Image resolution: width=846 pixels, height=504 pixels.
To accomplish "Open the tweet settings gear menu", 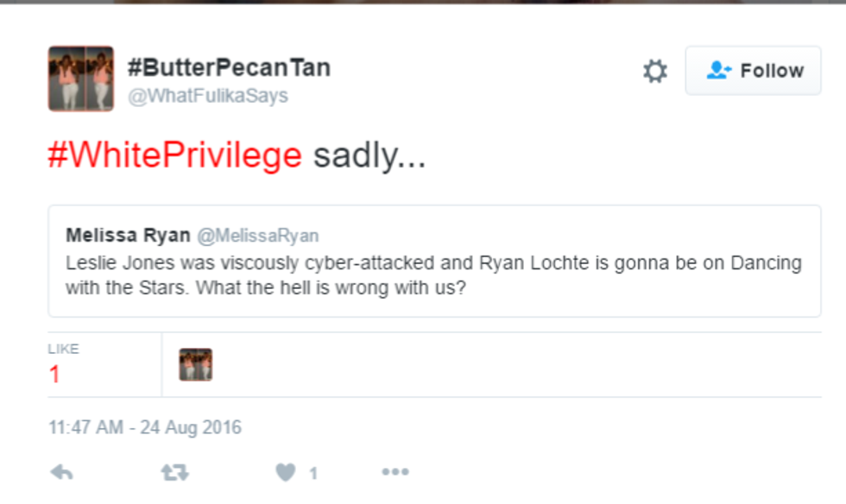I will pyautogui.click(x=655, y=72).
